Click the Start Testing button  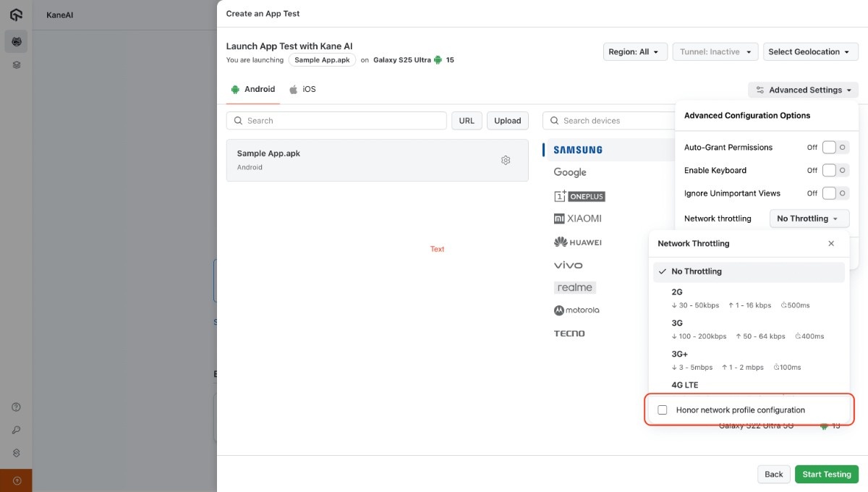pos(826,475)
